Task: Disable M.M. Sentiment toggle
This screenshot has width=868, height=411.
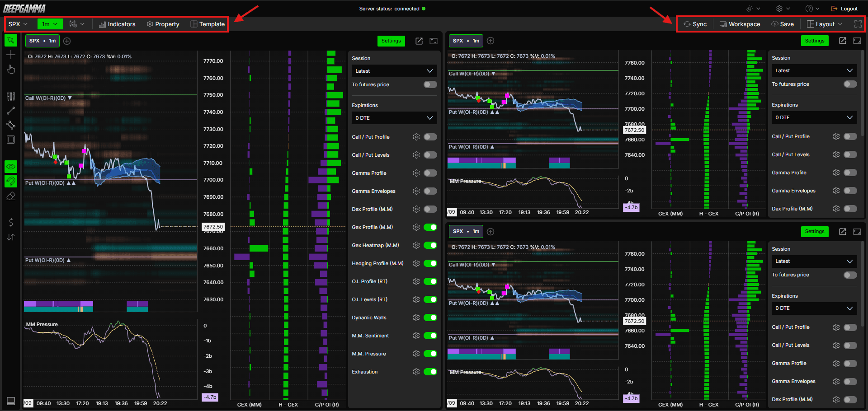Action: point(430,336)
